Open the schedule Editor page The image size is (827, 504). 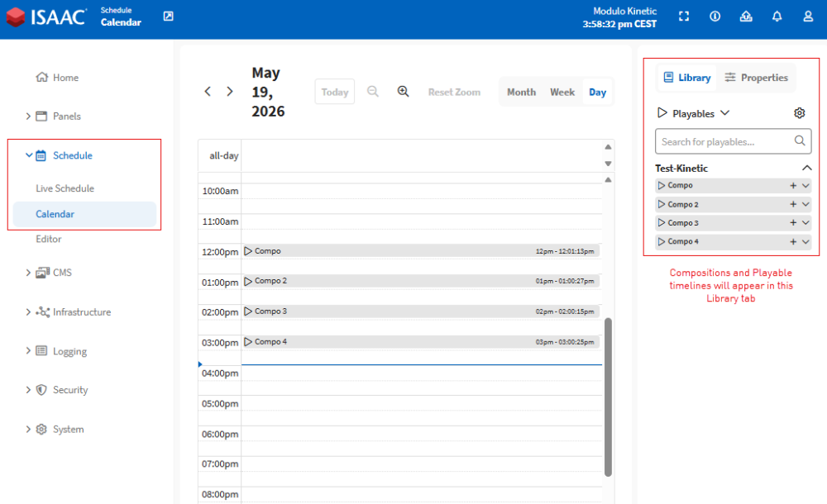coord(49,239)
